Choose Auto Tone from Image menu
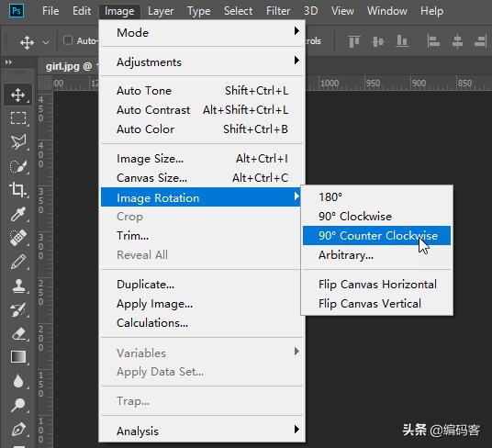The width and height of the screenshot is (492, 448). coord(202,91)
